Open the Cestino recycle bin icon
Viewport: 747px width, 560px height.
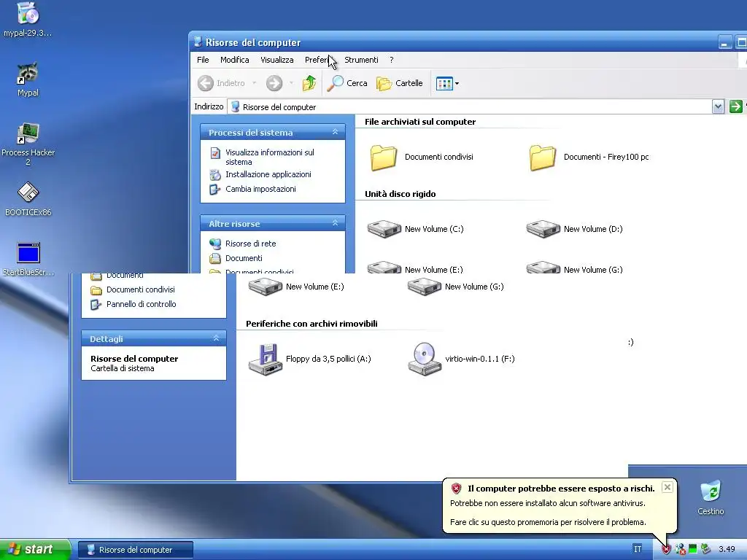(711, 498)
